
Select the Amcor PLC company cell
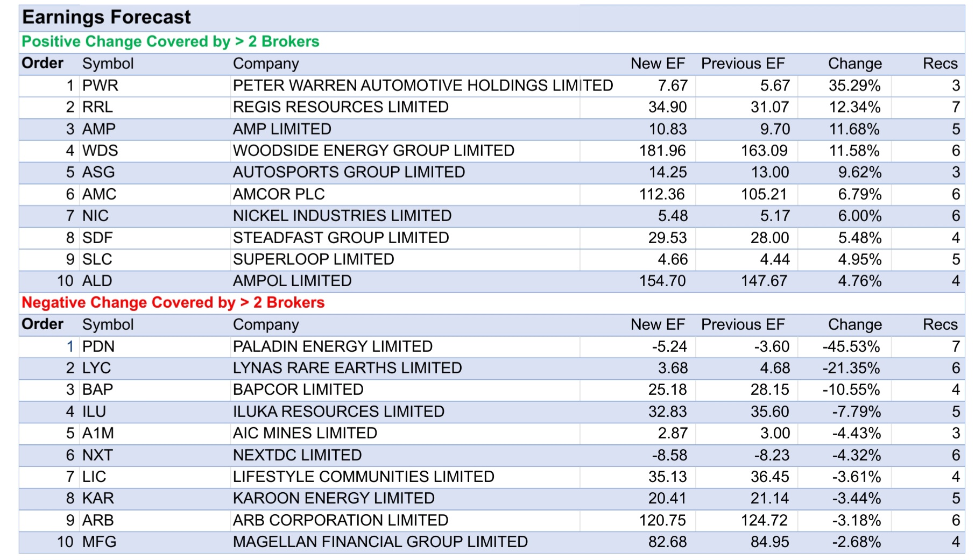tap(278, 194)
